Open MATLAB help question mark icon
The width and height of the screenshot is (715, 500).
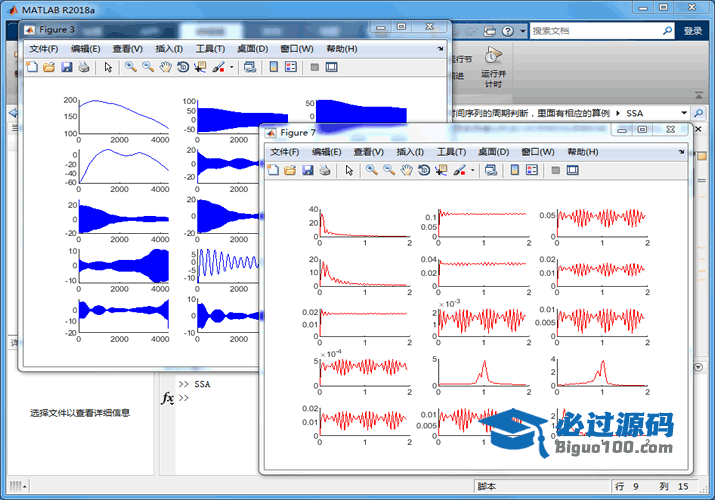click(x=508, y=31)
